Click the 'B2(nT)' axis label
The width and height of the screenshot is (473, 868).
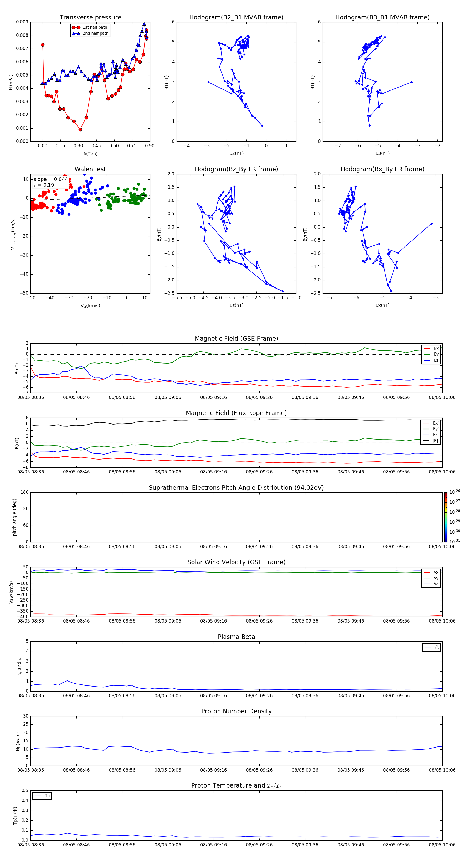click(236, 153)
